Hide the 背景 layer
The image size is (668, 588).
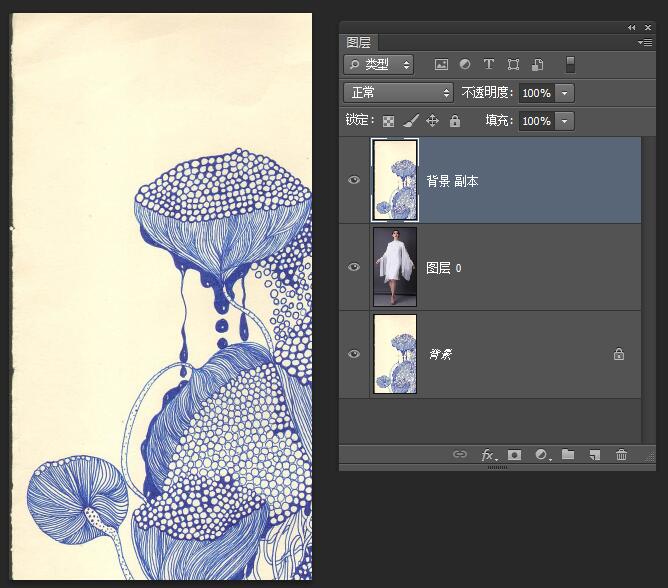tap(354, 354)
